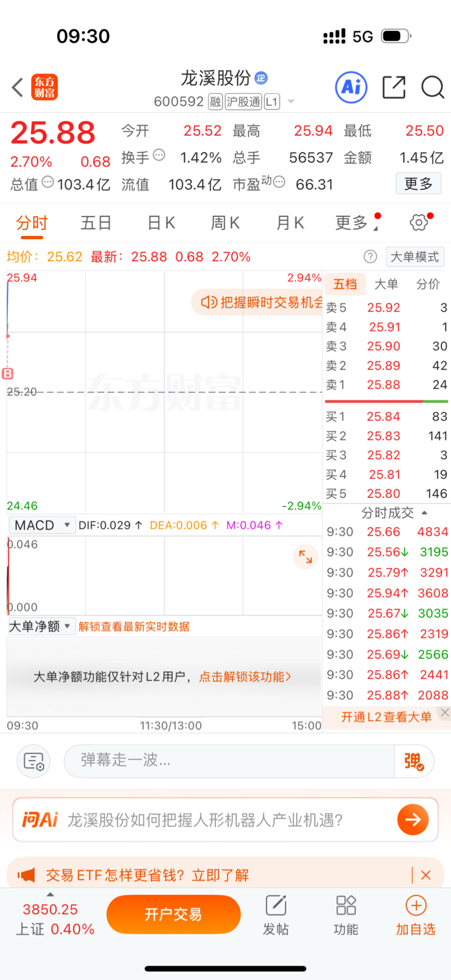
Task: Tap 加自选 add to watchlist
Action: [416, 915]
